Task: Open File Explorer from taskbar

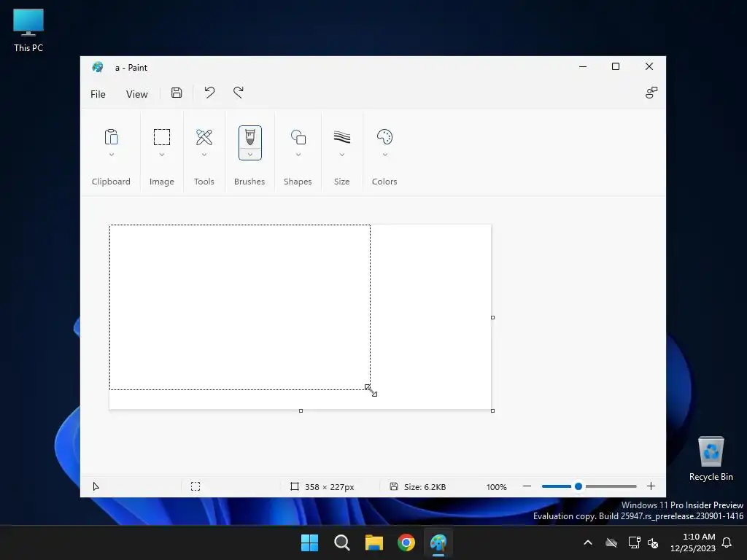Action: pos(374,542)
